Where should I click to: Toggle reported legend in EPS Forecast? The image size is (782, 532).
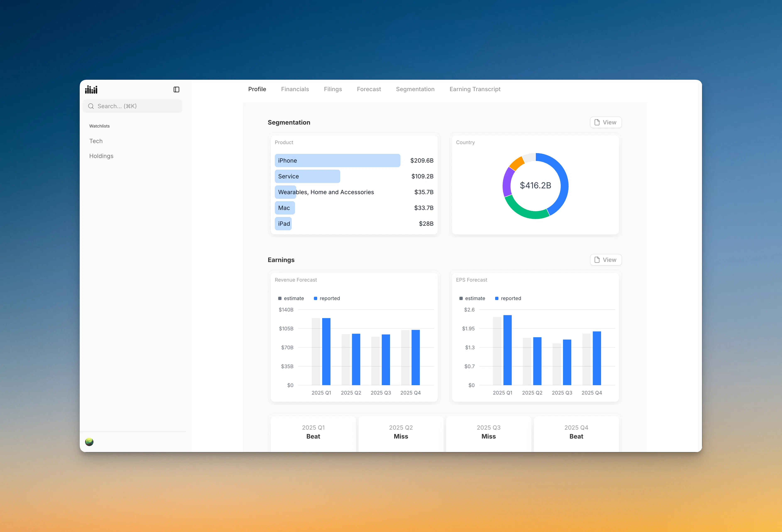(508, 298)
